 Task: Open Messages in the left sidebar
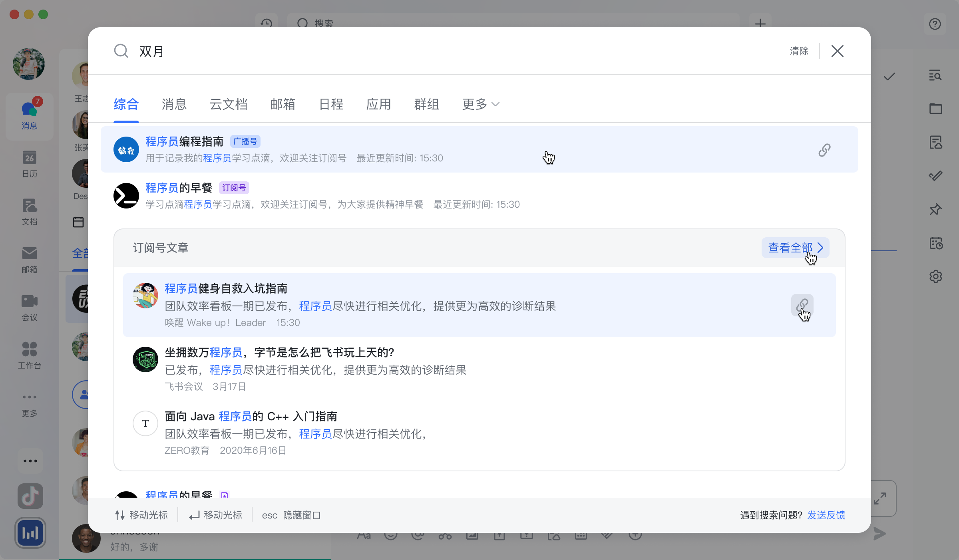pos(30,116)
